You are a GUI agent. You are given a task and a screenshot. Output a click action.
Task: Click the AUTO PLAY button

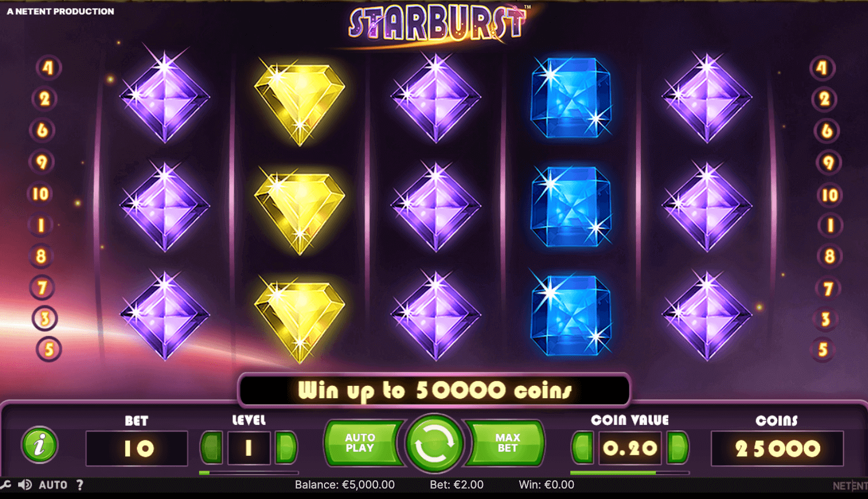(362, 443)
